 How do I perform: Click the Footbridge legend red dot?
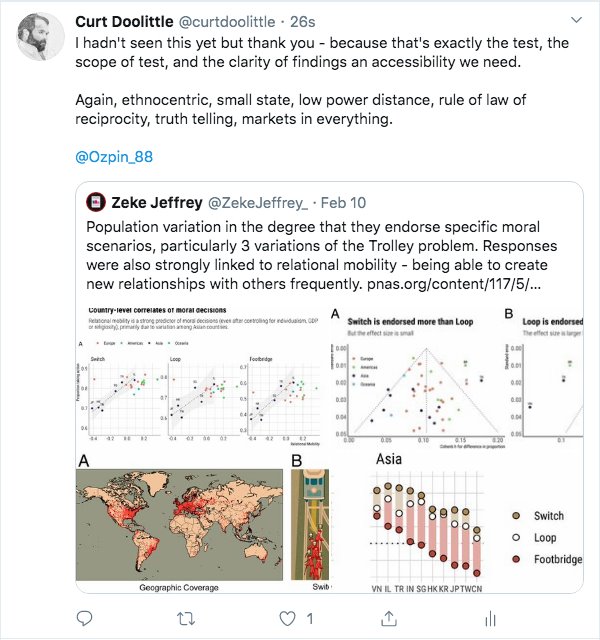click(x=516, y=560)
